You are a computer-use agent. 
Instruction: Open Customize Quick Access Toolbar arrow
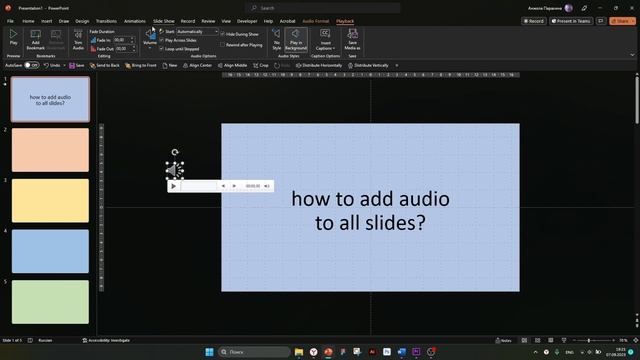point(397,65)
